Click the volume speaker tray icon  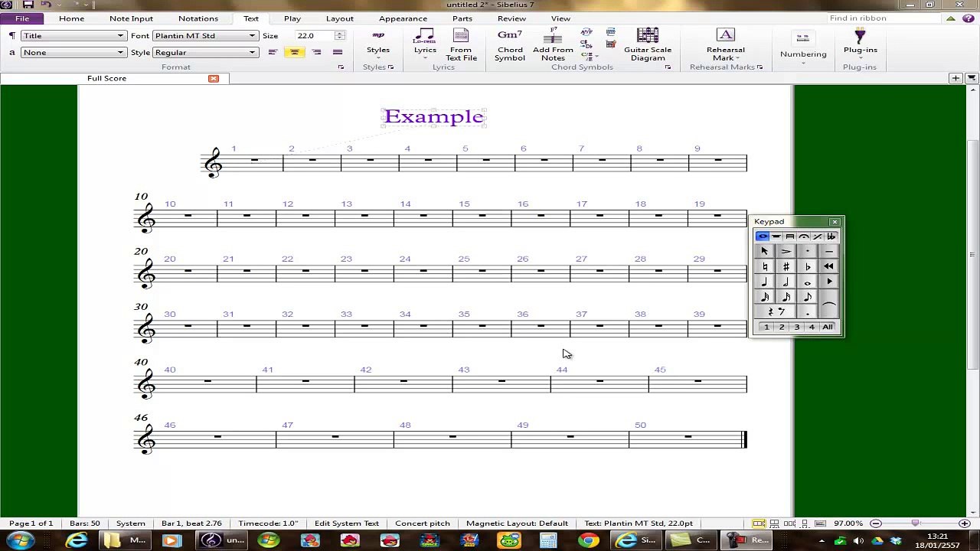(x=858, y=541)
